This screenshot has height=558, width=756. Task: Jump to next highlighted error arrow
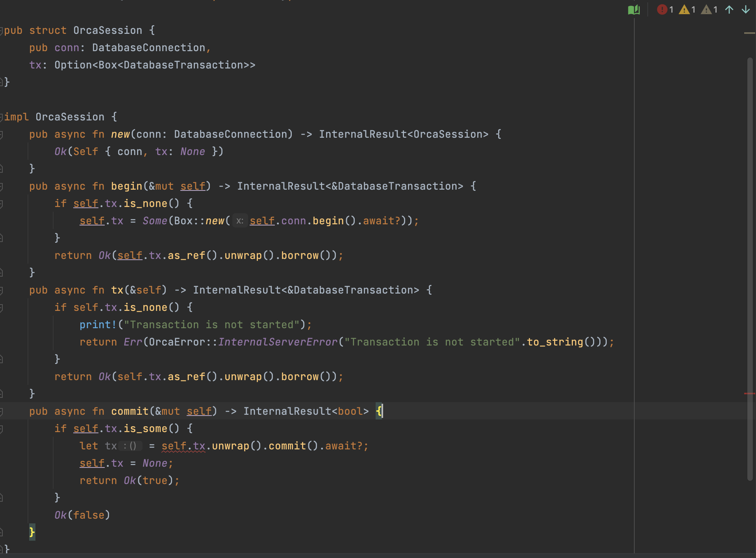(x=746, y=10)
